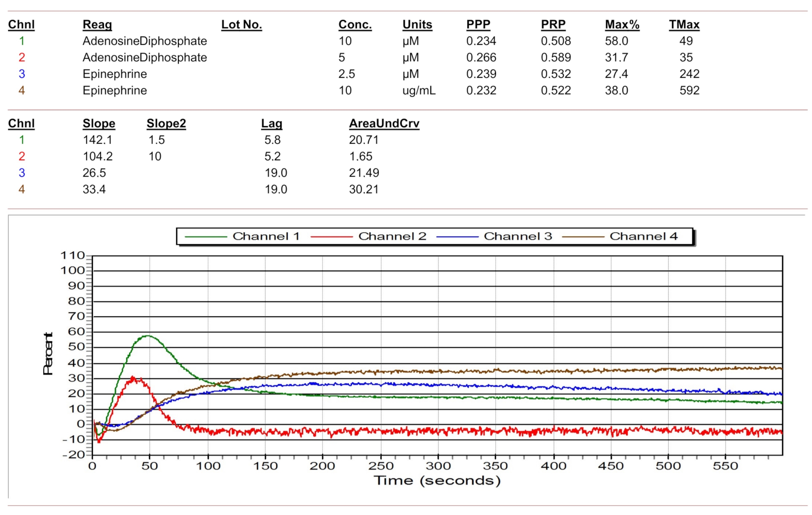The width and height of the screenshot is (812, 515).
Task: Click the Units column header
Action: (417, 25)
